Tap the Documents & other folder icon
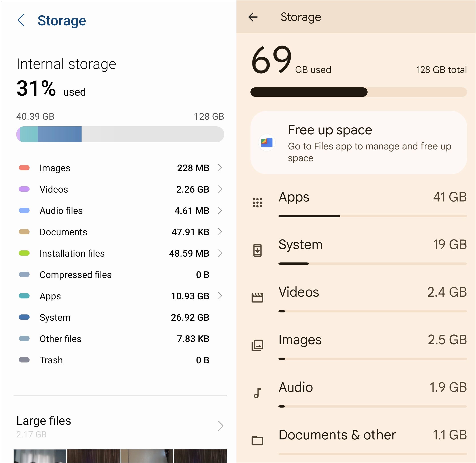The height and width of the screenshot is (463, 476). [x=257, y=440]
